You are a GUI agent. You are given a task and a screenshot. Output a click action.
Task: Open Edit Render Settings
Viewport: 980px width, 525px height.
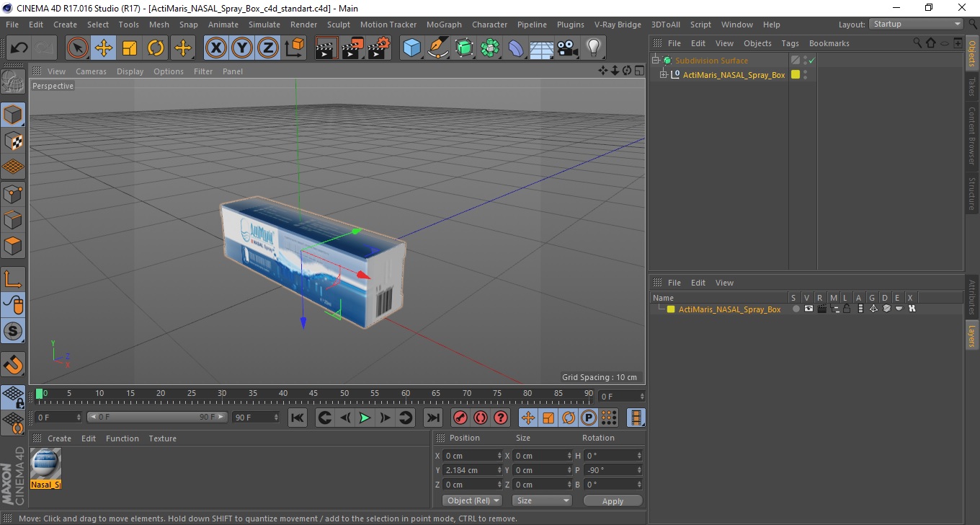(x=379, y=48)
